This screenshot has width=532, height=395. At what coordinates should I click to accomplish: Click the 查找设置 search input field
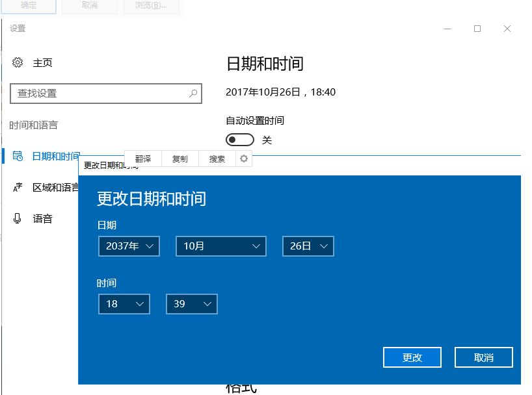98,94
